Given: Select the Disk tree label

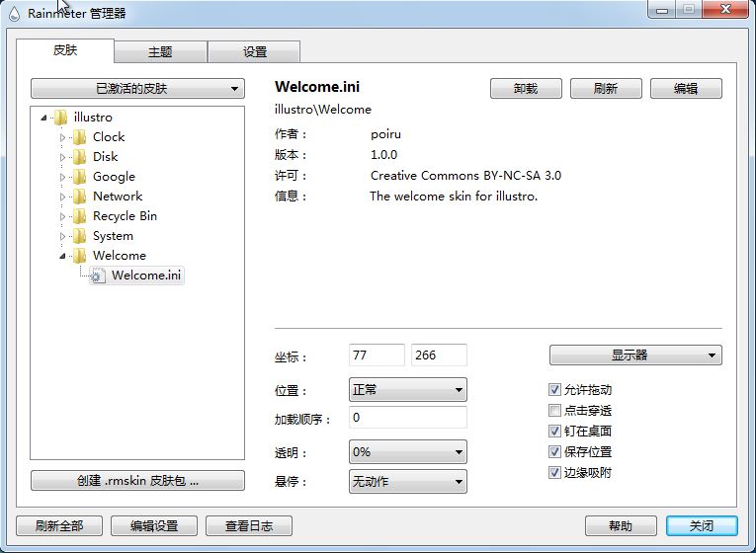Looking at the screenshot, I should tap(106, 157).
